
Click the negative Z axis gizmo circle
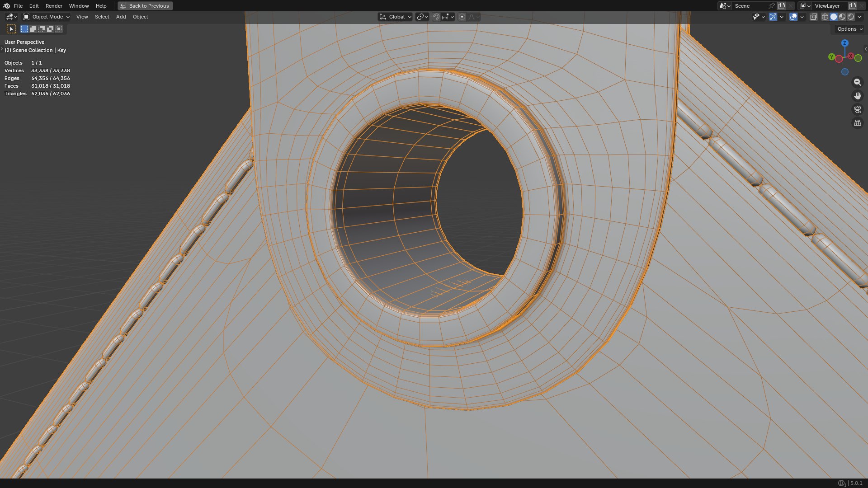click(x=844, y=72)
